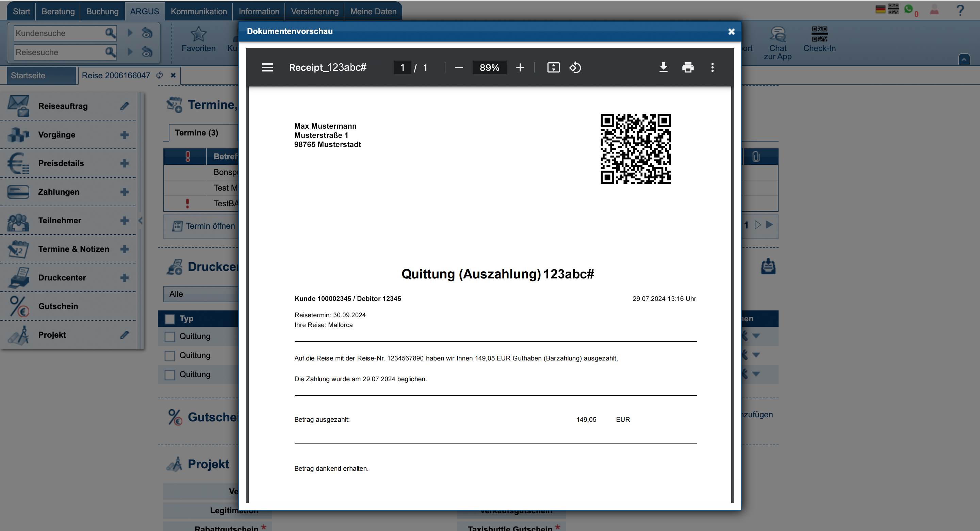Click Termin öffnen button
Image resolution: width=980 pixels, height=531 pixels.
point(203,226)
